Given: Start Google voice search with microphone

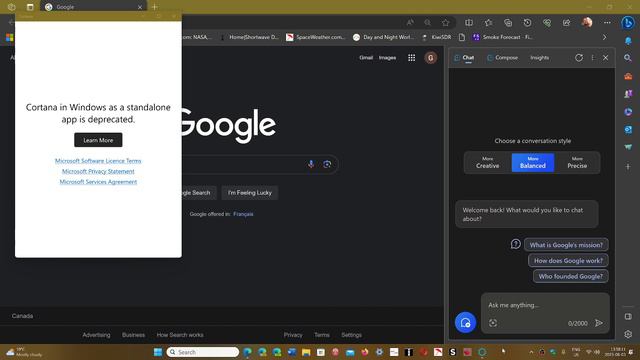Looking at the screenshot, I should point(311,164).
